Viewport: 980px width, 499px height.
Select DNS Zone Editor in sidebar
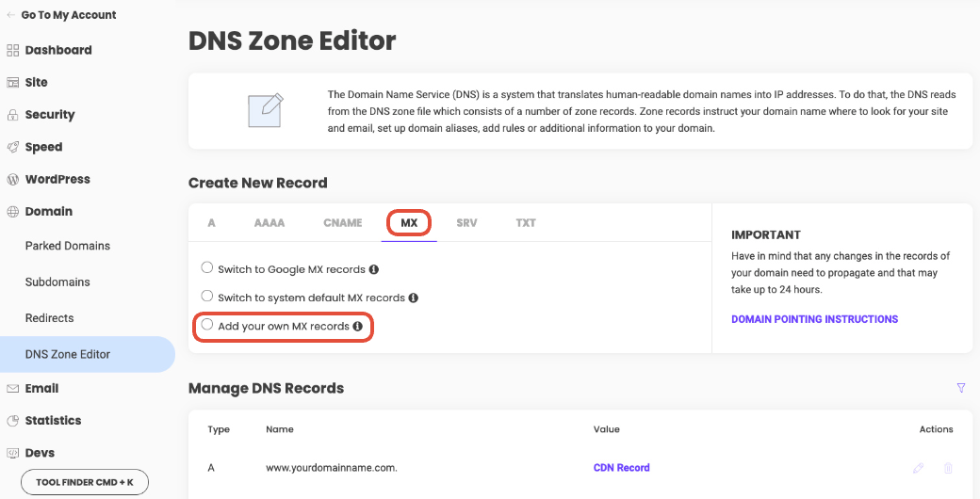pyautogui.click(x=88, y=355)
